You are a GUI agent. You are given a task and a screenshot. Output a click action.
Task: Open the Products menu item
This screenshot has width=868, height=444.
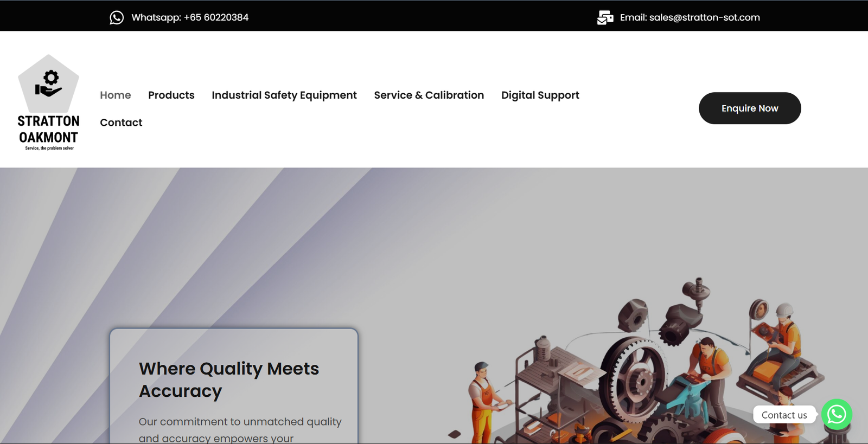coord(171,95)
